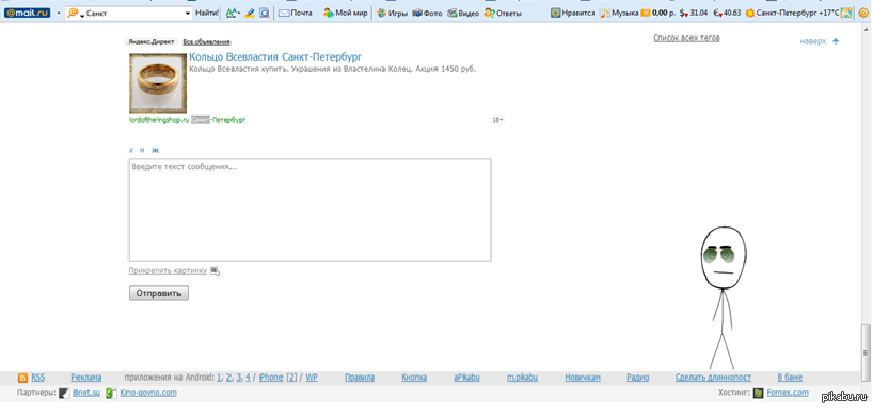Open the Кнопка footer link
872x408 pixels.
coord(414,377)
